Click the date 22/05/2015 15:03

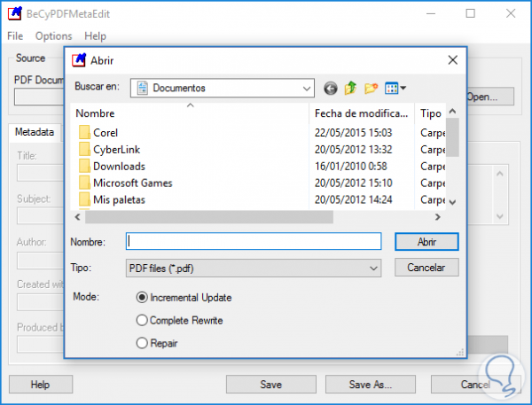pyautogui.click(x=353, y=133)
